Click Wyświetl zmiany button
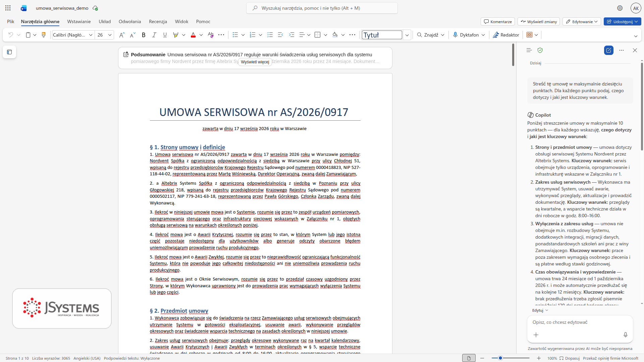This screenshot has height=362, width=644. tap(539, 21)
